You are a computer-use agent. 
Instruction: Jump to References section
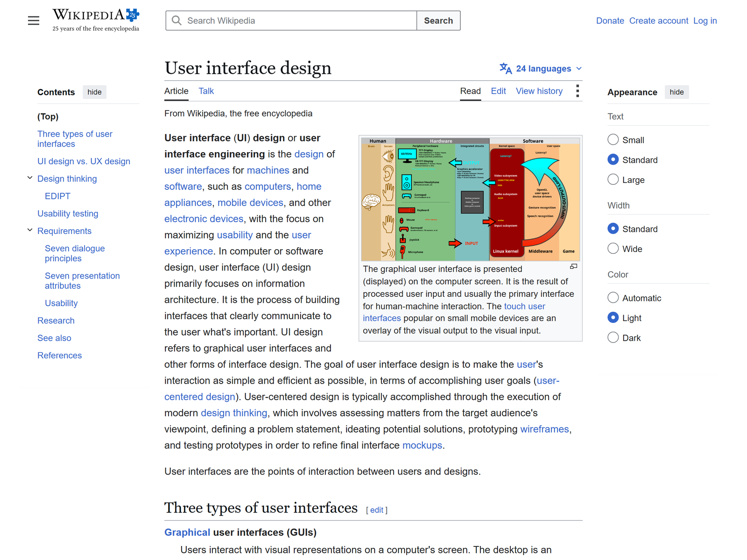tap(59, 356)
